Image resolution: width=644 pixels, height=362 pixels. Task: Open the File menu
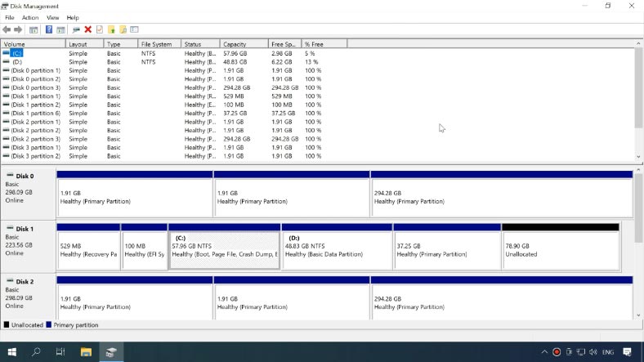click(x=10, y=18)
